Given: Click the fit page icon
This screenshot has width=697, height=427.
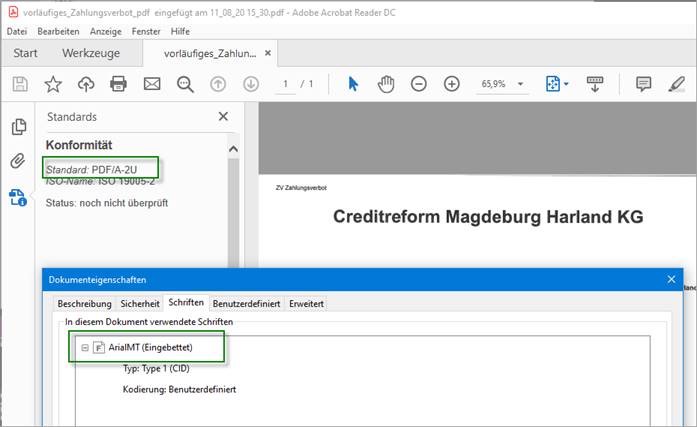Looking at the screenshot, I should [553, 84].
